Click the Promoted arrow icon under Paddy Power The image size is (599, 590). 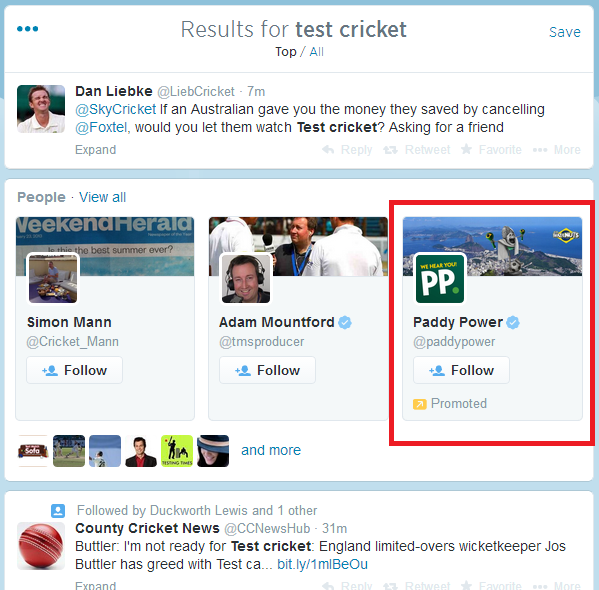click(x=419, y=404)
